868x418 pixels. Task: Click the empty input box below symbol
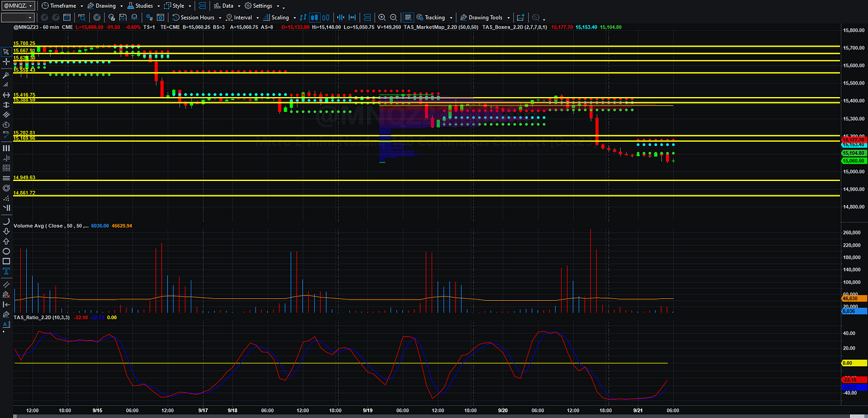(17, 17)
